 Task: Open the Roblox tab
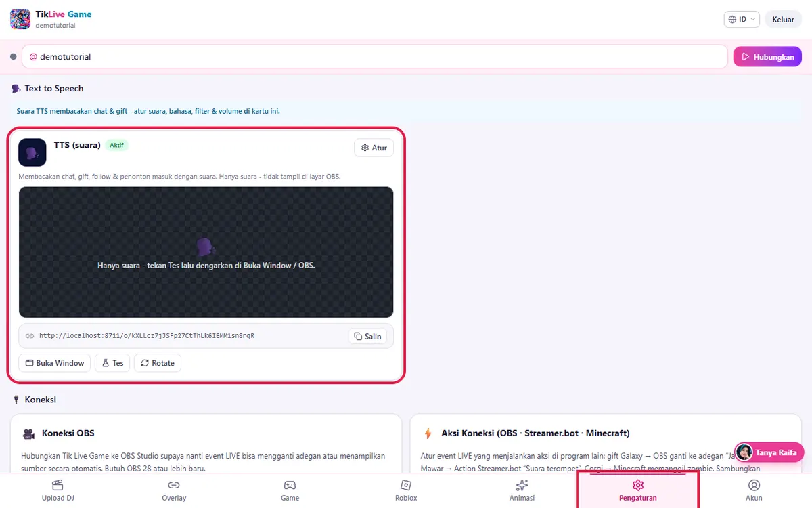tap(406, 490)
